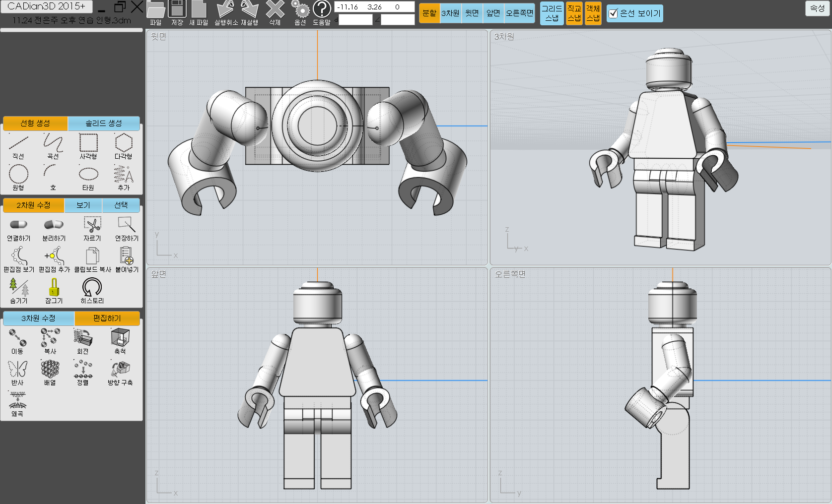The width and height of the screenshot is (832, 504).
Task: Open the 보기 (View) tab
Action: point(83,205)
